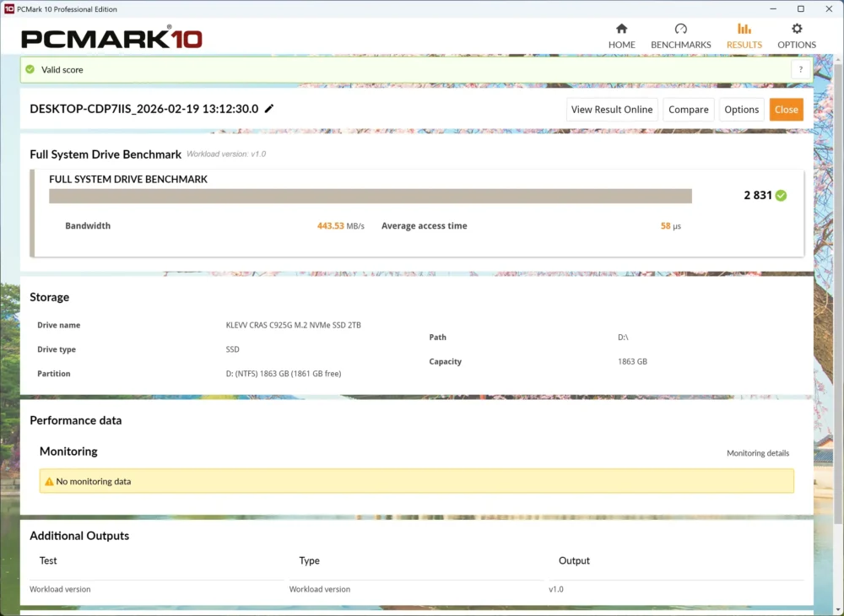Image resolution: width=844 pixels, height=616 pixels.
Task: Open result Options button
Action: (x=742, y=110)
